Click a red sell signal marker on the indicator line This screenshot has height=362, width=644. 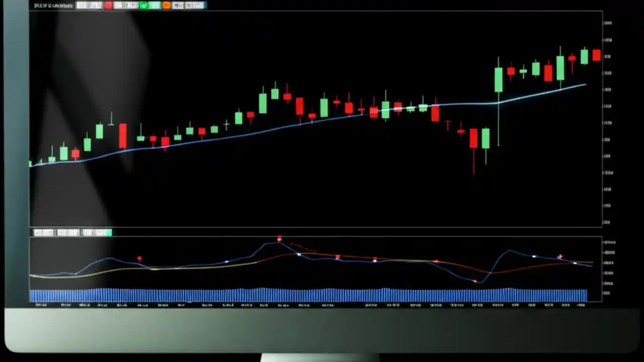click(279, 239)
